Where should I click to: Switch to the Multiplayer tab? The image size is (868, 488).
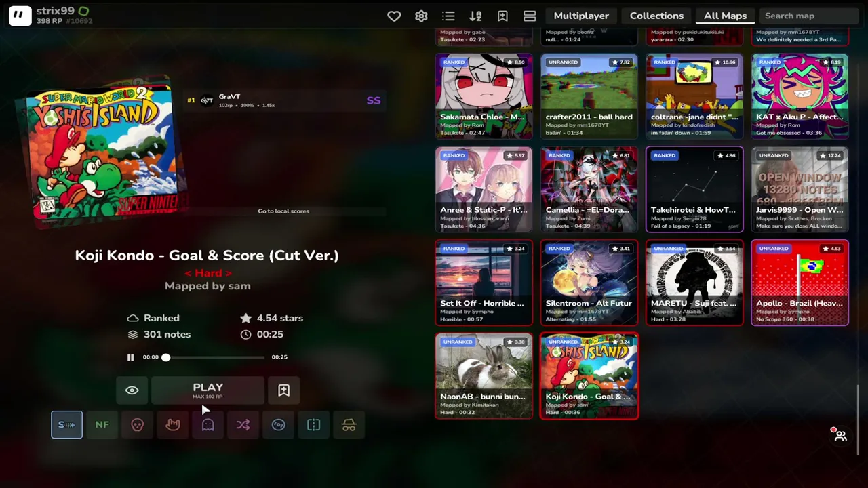[x=581, y=16]
